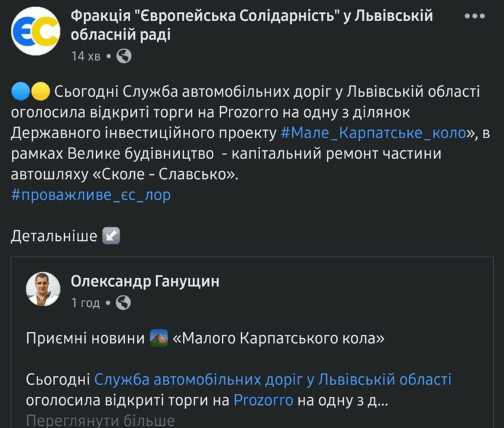Click the ЄС page logo avatar
Image resolution: width=504 pixels, height=428 pixels.
pyautogui.click(x=35, y=31)
